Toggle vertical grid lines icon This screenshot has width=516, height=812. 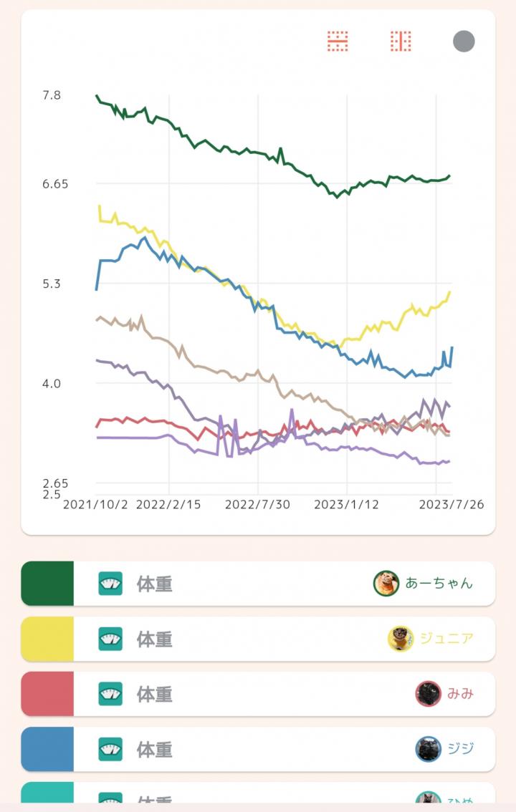[401, 42]
